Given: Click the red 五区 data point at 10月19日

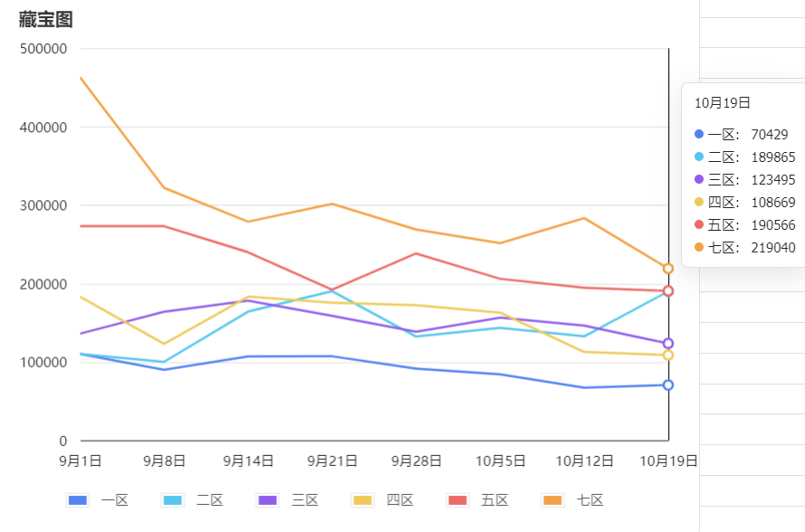Looking at the screenshot, I should [x=668, y=291].
